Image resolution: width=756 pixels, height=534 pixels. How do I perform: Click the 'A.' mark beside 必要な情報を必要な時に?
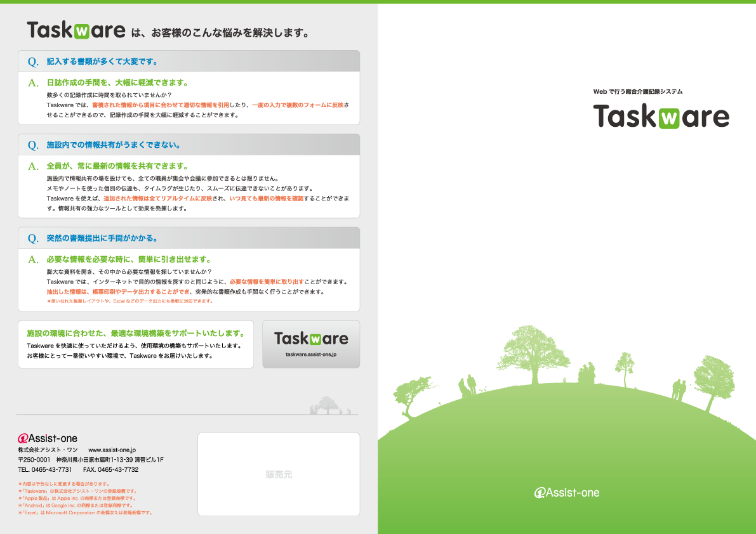(33, 259)
